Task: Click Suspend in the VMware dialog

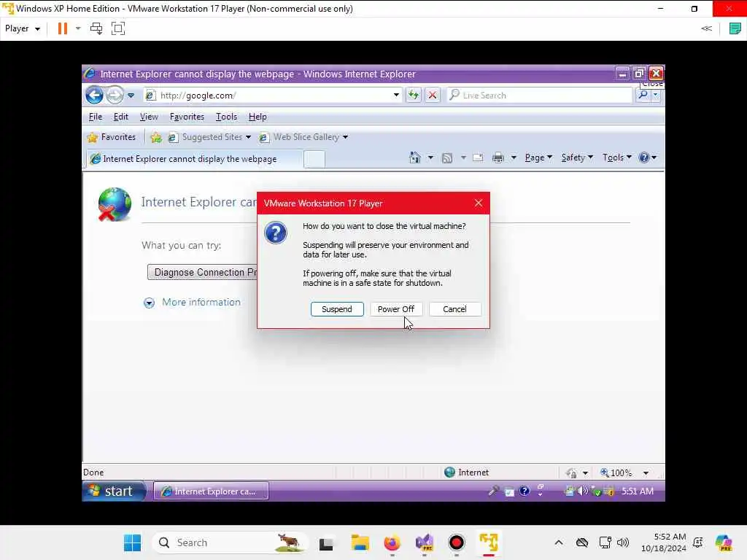Action: [x=337, y=309]
